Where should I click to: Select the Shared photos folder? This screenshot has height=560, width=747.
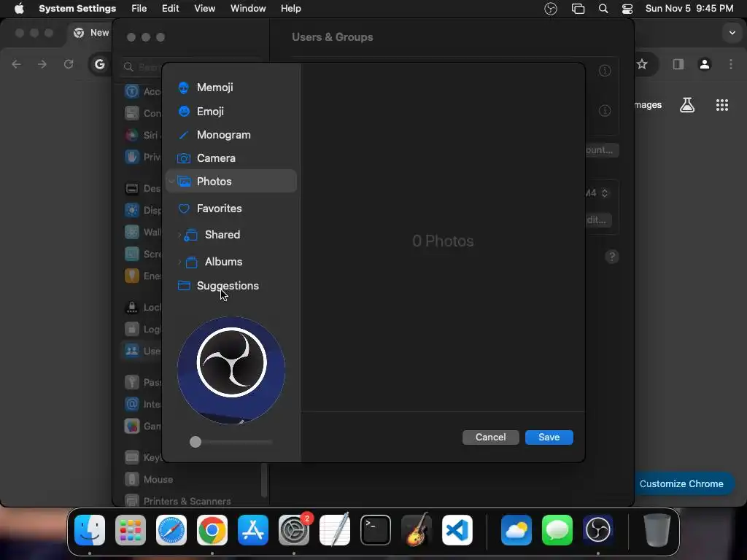(231, 235)
